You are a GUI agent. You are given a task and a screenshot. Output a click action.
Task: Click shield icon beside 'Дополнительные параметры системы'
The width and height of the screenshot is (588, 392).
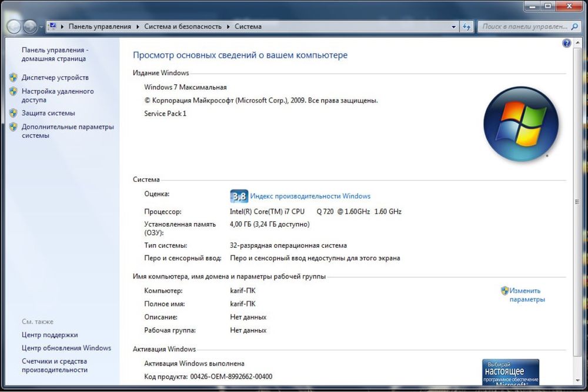pyautogui.click(x=13, y=127)
